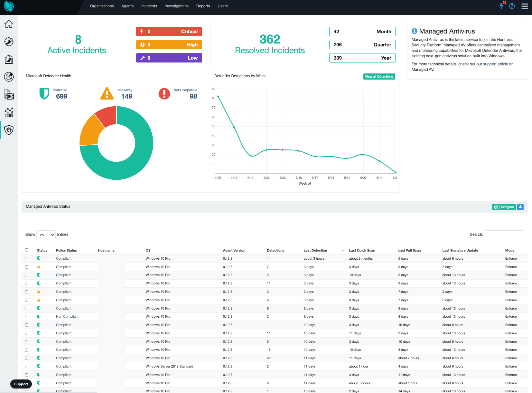Click the bolt icon in Critical bar

point(142,32)
